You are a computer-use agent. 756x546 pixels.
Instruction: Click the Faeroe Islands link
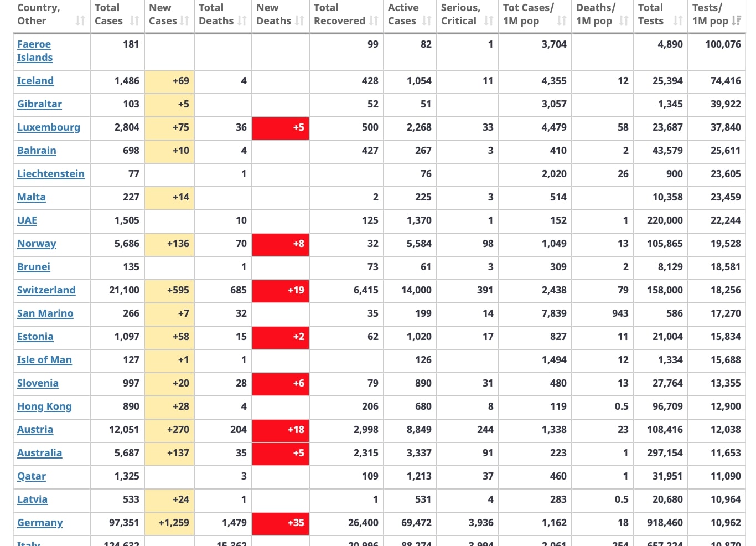34,51
